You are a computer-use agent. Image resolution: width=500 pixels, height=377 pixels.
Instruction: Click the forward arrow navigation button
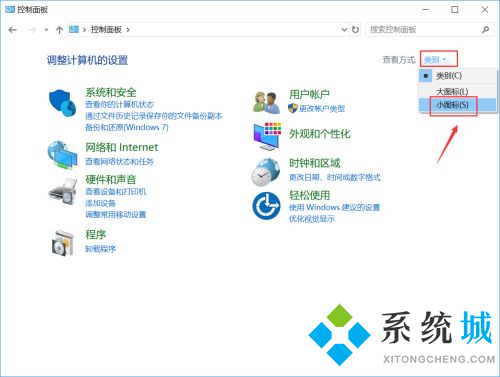click(x=32, y=30)
